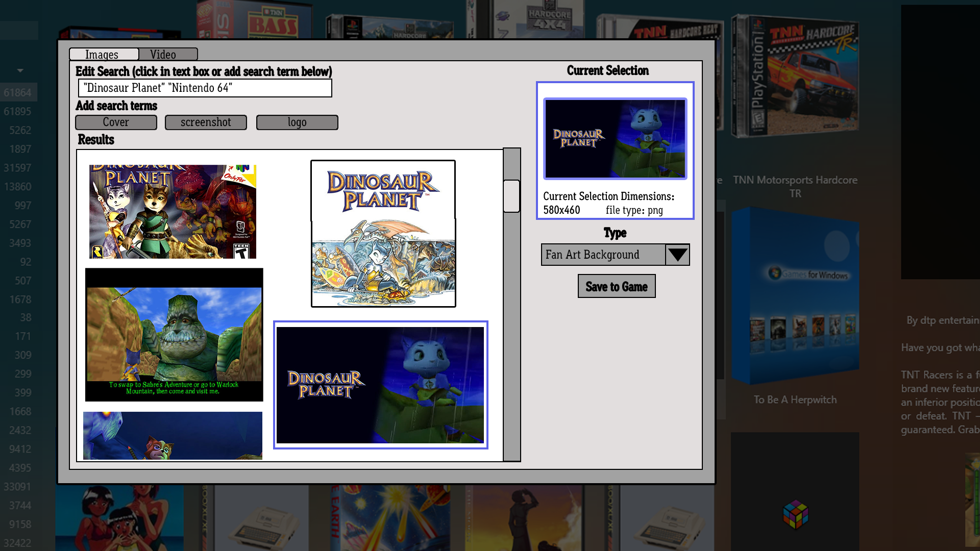This screenshot has height=551, width=980.
Task: Click the sidebar collapse arrow in background
Action: pyautogui.click(x=20, y=70)
